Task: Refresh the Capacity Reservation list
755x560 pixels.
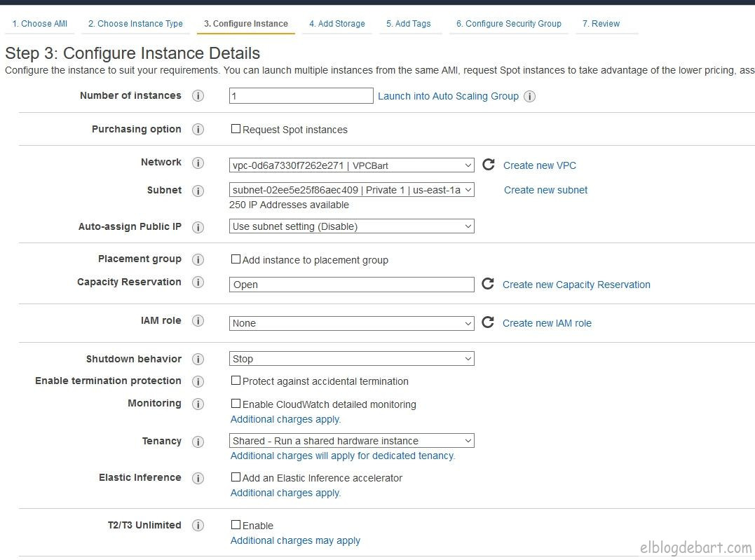Action: pos(488,284)
